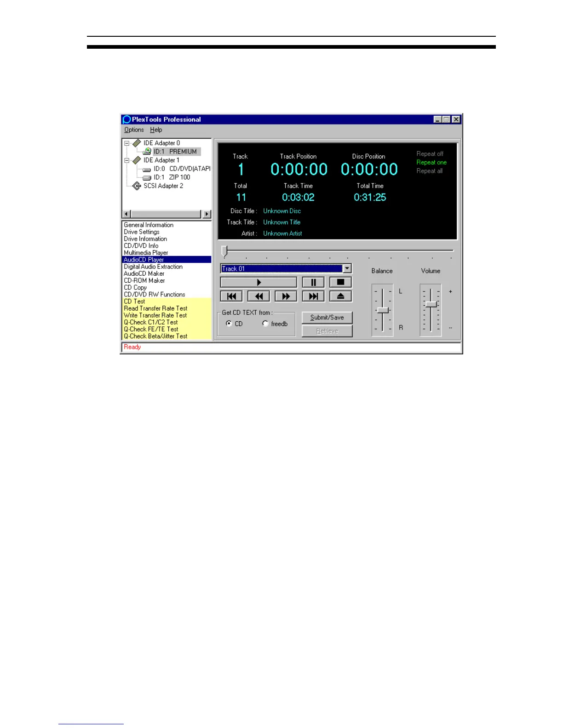Open Digital Audio Extraction function
This screenshot has width=563, height=728.
[153, 267]
